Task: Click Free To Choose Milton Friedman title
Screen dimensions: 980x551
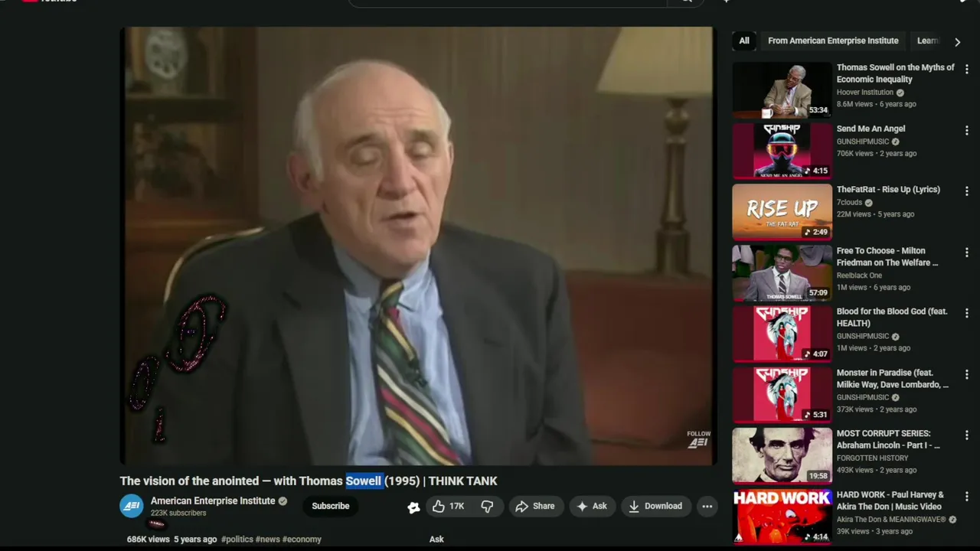Action: [x=887, y=256]
